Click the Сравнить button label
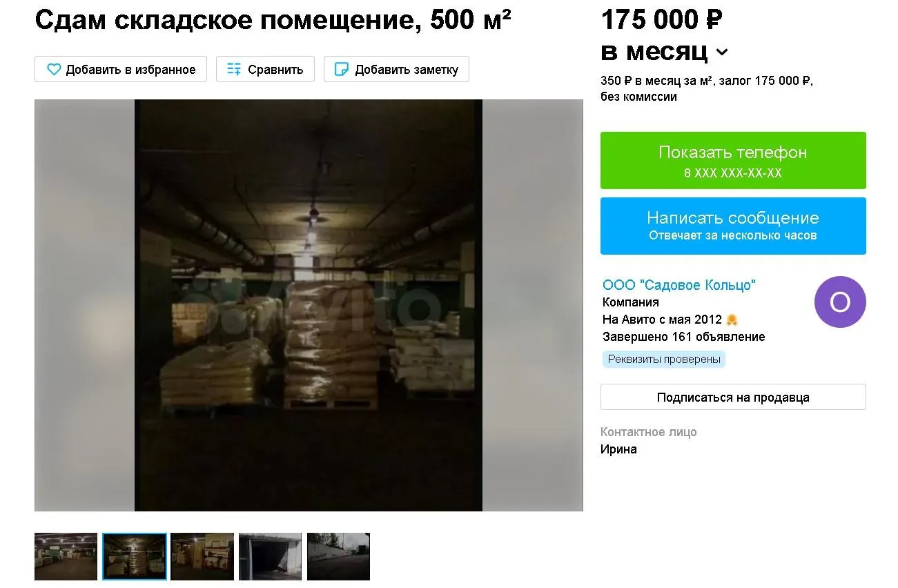The width and height of the screenshot is (898, 588). click(275, 70)
